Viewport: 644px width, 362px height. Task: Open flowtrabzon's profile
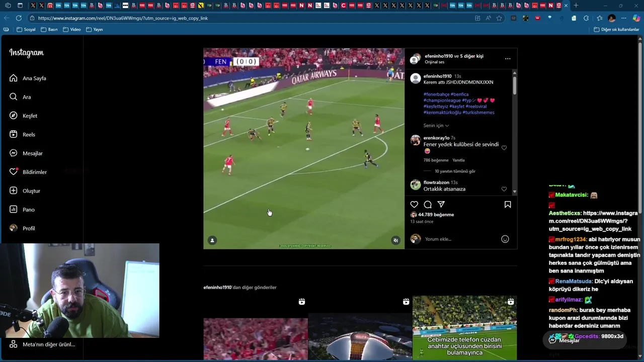point(436,183)
